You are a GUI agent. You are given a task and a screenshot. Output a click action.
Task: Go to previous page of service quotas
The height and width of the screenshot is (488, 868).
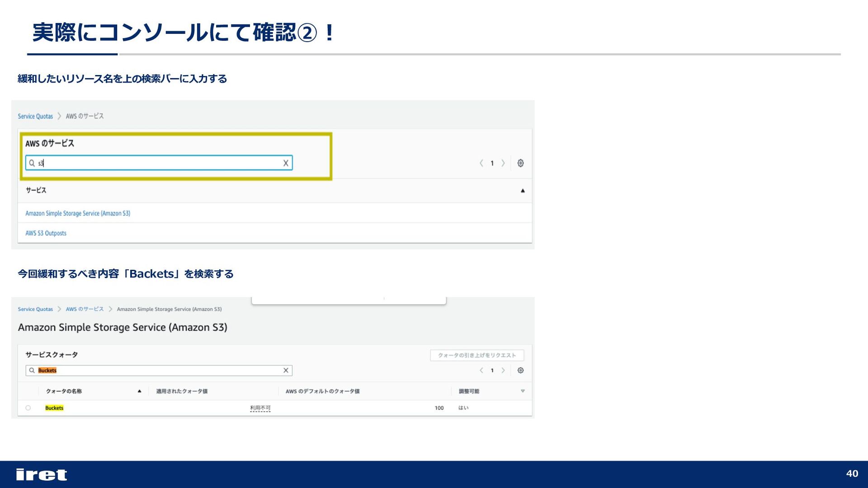pyautogui.click(x=481, y=371)
